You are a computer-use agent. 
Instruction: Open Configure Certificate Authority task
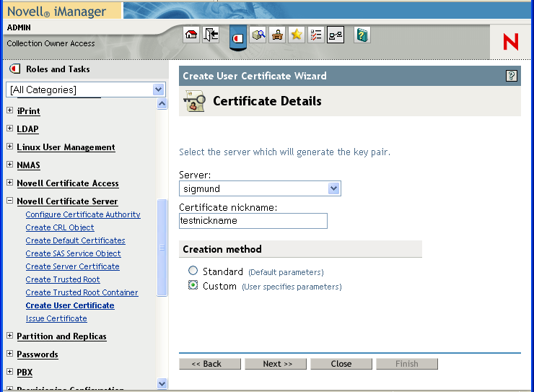pyautogui.click(x=83, y=214)
